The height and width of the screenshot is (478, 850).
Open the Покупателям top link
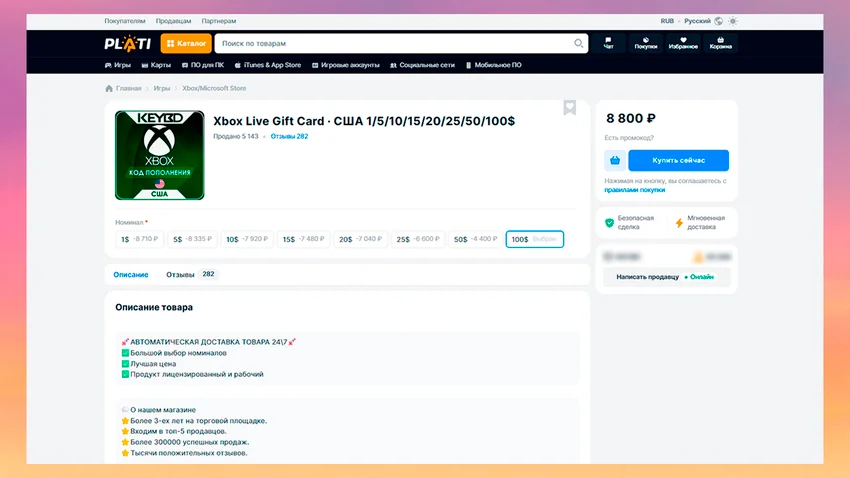click(x=125, y=21)
